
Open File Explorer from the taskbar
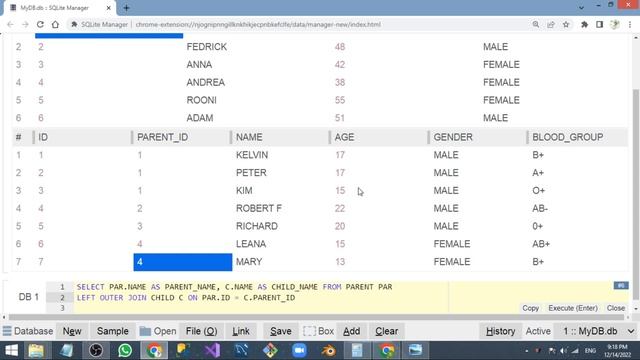(36, 351)
